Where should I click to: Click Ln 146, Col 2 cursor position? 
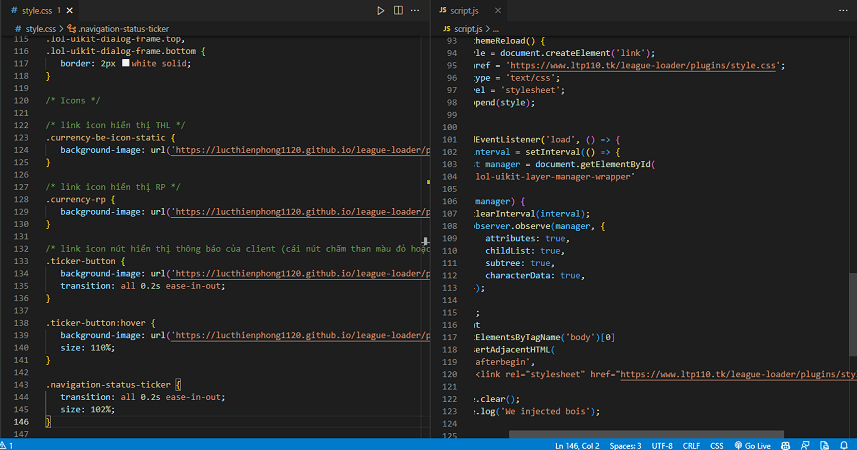(x=578, y=444)
